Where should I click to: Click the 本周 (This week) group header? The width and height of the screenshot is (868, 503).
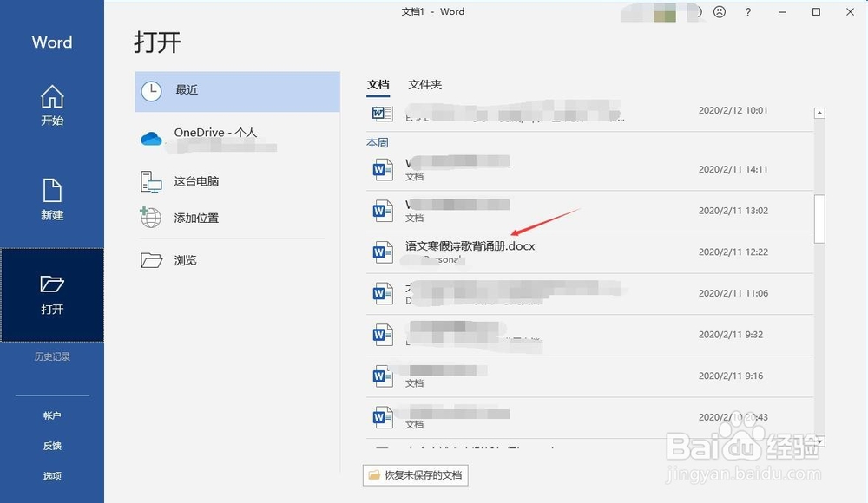[x=377, y=143]
